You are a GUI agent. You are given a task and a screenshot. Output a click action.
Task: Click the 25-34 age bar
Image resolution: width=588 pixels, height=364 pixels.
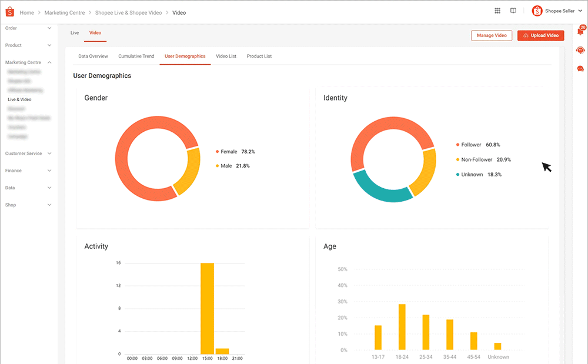[x=426, y=332]
